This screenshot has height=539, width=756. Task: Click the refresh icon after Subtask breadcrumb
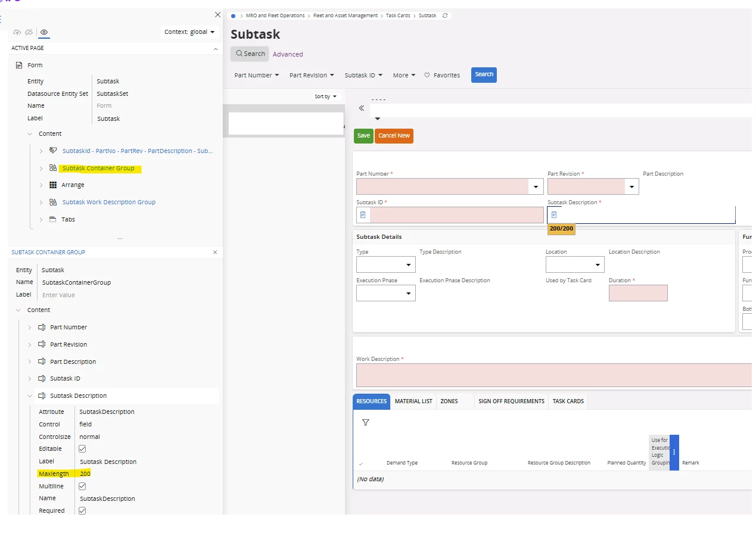pyautogui.click(x=445, y=15)
